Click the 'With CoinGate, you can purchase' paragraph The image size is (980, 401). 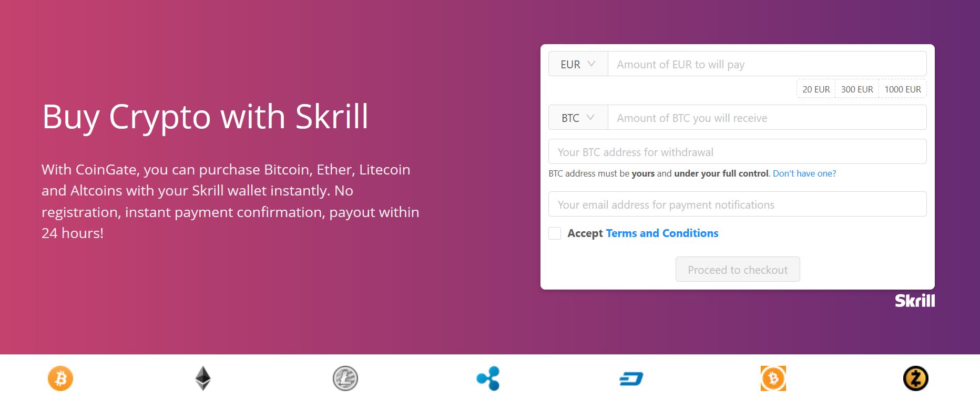click(230, 201)
